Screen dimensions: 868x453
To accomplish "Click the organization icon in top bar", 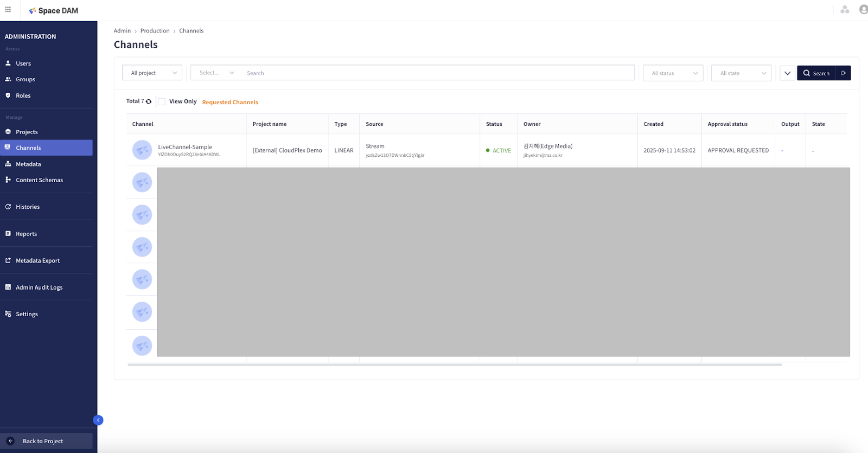I will click(x=845, y=9).
